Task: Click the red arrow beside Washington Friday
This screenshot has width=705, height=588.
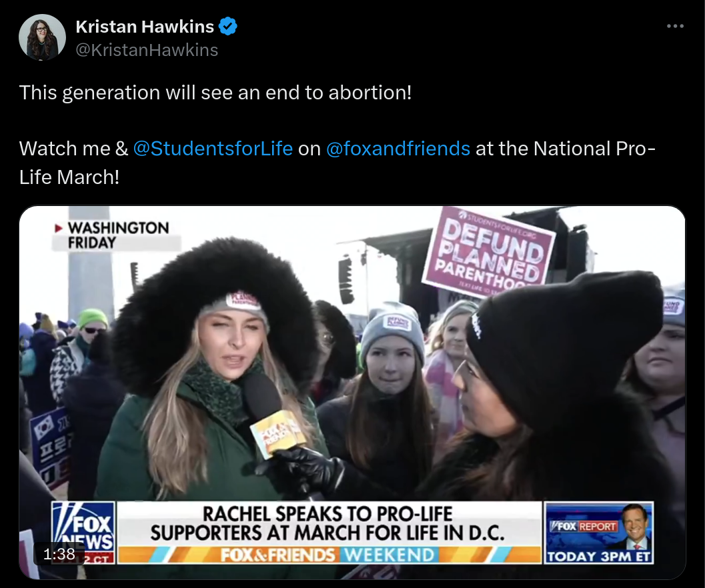Action: pyautogui.click(x=59, y=228)
